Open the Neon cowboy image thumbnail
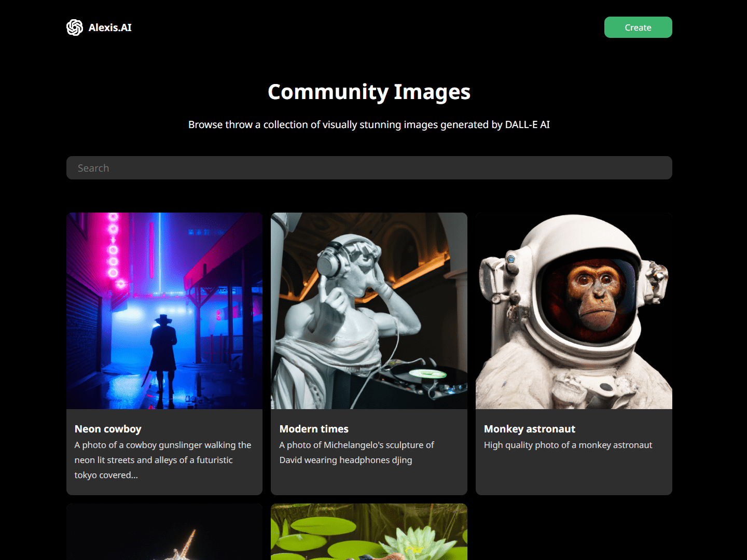The width and height of the screenshot is (747, 560). pyautogui.click(x=164, y=311)
